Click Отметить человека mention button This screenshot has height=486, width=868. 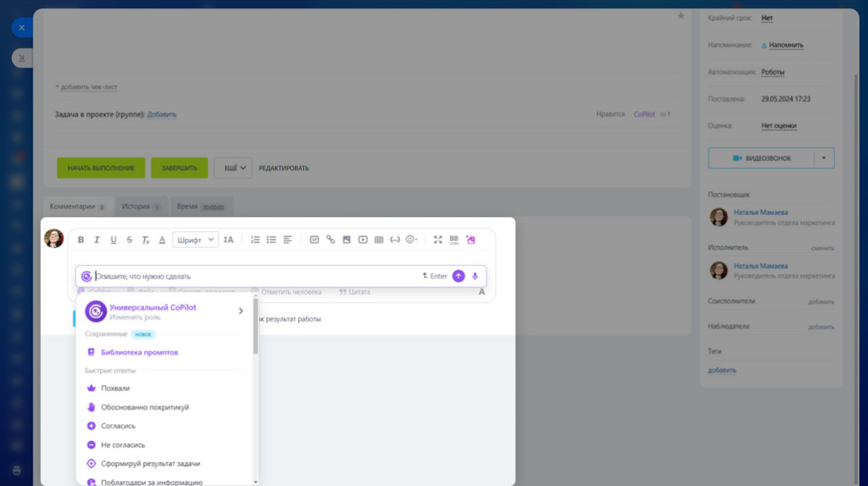coord(285,292)
